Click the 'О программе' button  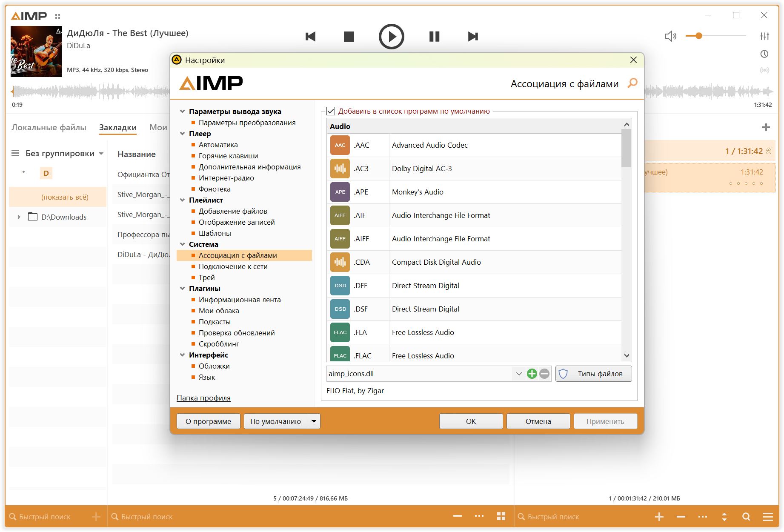point(209,421)
